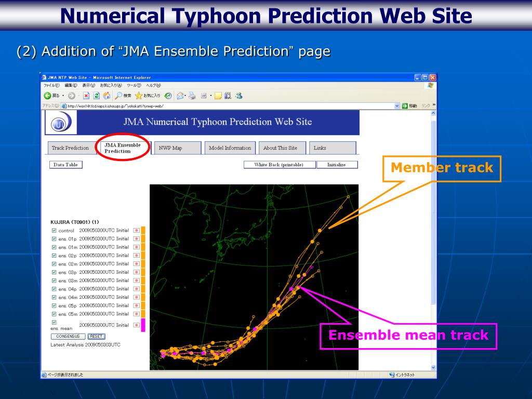
Task: Click the URL address input field
Action: 230,106
